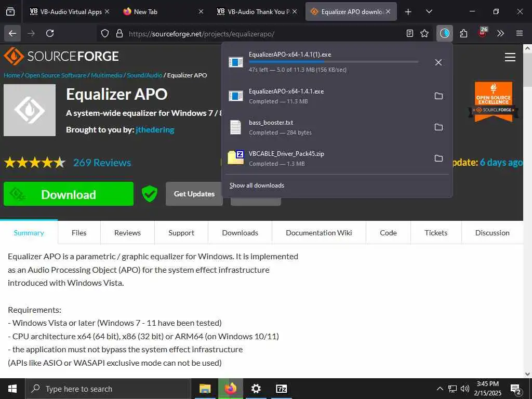Toggle reader view icon
This screenshot has height=399, width=532.
pyautogui.click(x=410, y=33)
